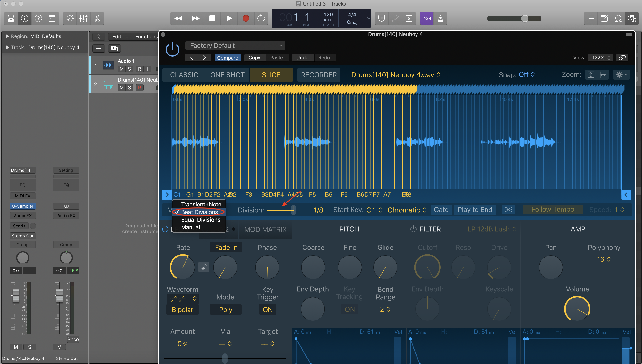Toggle the Cycle loop button
This screenshot has width=642, height=364.
[261, 18]
